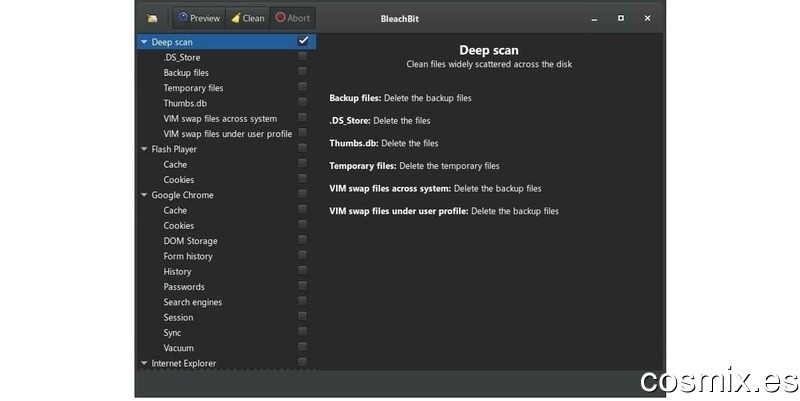Image resolution: width=800 pixels, height=401 pixels.
Task: Collapse the Google Chrome tree group
Action: (x=144, y=195)
